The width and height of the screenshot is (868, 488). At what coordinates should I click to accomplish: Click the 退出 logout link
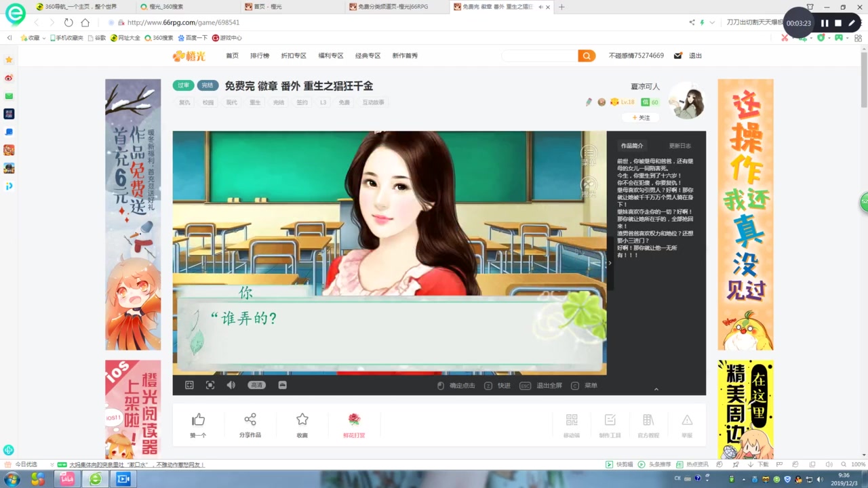[696, 56]
